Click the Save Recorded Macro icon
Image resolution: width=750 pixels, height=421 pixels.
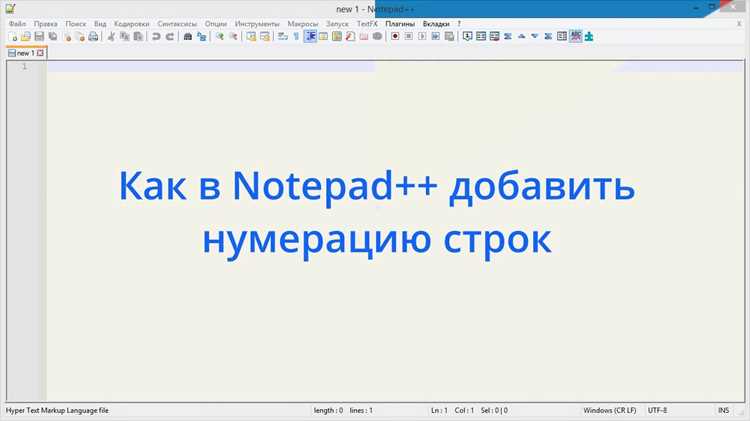449,36
